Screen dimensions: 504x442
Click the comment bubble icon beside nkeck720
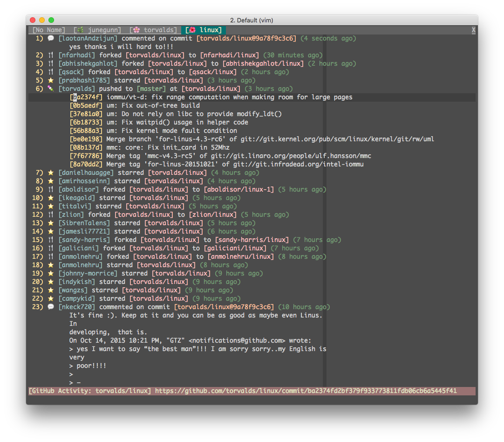[51, 307]
